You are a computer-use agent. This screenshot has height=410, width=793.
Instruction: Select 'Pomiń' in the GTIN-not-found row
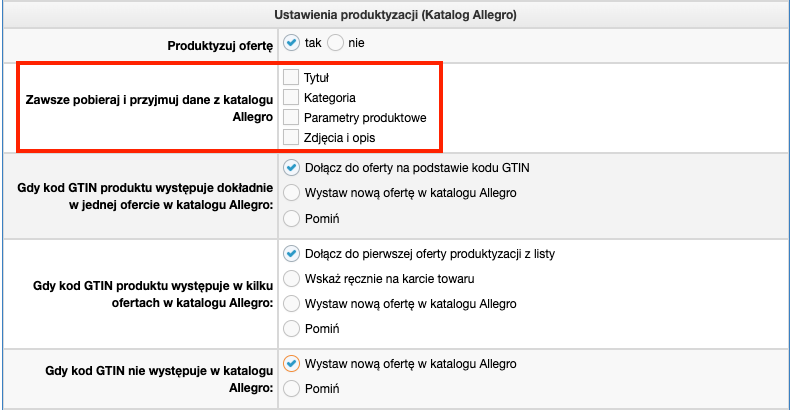[291, 389]
